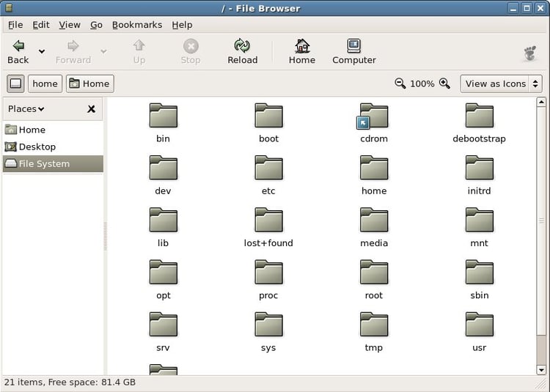Screen dimensions: 550x392
Task: Close the Places side pane
Action: [91, 109]
